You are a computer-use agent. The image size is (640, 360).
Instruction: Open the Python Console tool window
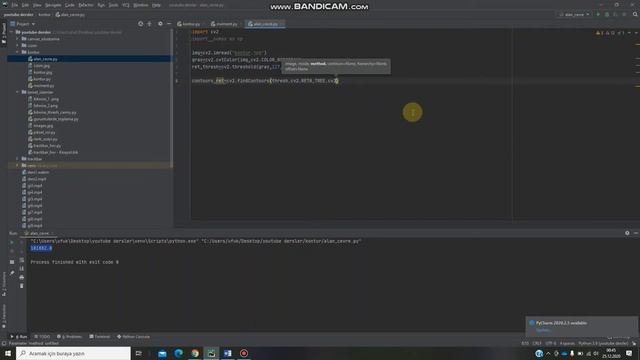pos(133,337)
